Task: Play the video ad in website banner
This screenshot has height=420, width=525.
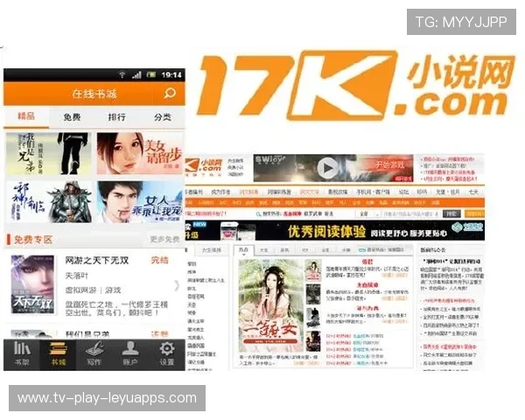Action: (327, 168)
